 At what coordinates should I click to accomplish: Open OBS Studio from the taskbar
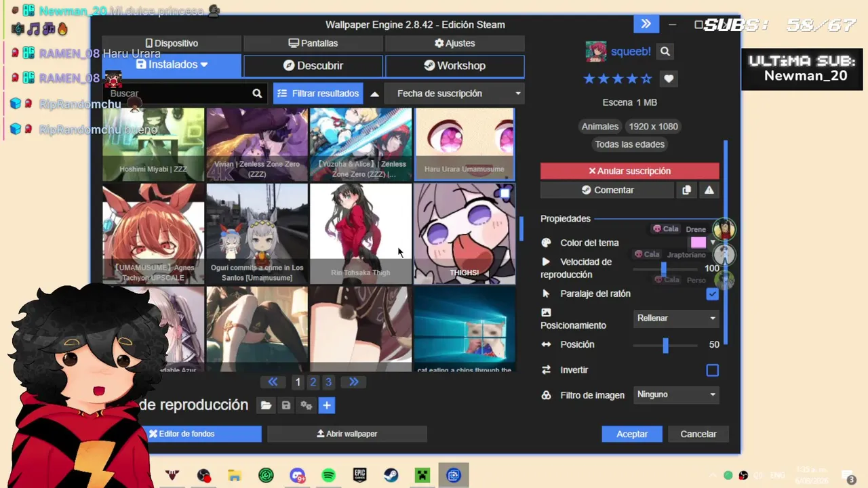[x=203, y=476]
